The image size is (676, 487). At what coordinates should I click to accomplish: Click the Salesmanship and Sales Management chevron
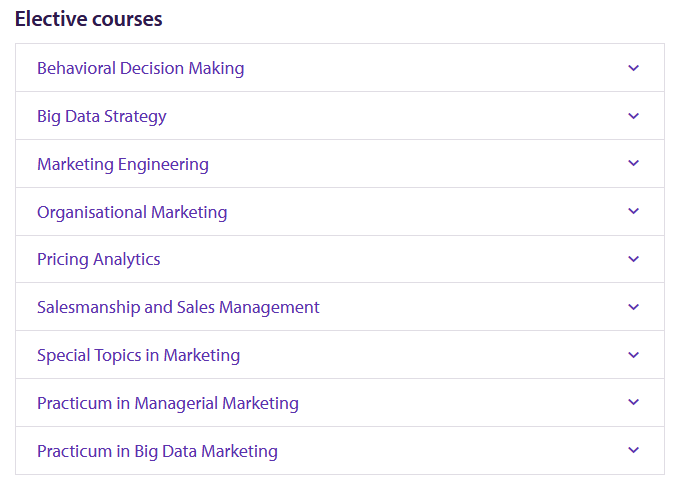tap(633, 307)
